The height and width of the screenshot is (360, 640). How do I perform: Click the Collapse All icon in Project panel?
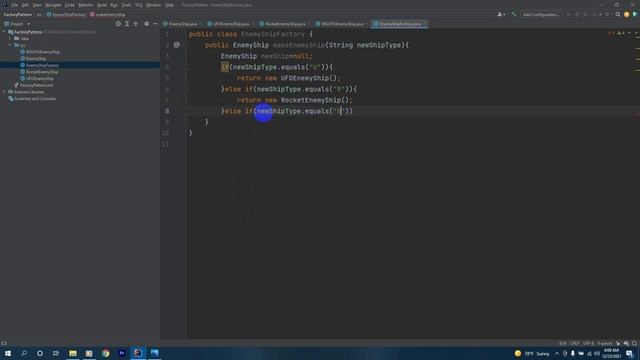(x=136, y=24)
